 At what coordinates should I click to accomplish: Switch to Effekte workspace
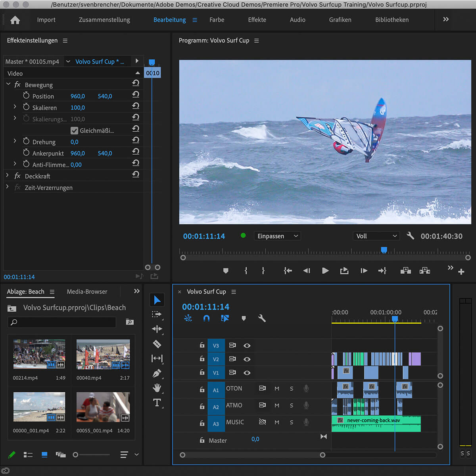pos(257,20)
